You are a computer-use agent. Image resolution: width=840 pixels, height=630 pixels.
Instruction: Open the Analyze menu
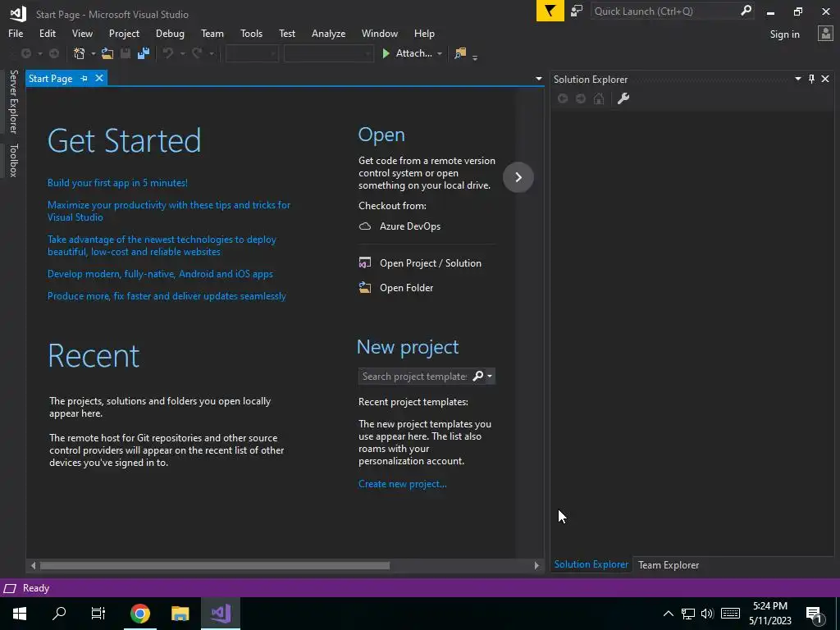click(x=328, y=33)
